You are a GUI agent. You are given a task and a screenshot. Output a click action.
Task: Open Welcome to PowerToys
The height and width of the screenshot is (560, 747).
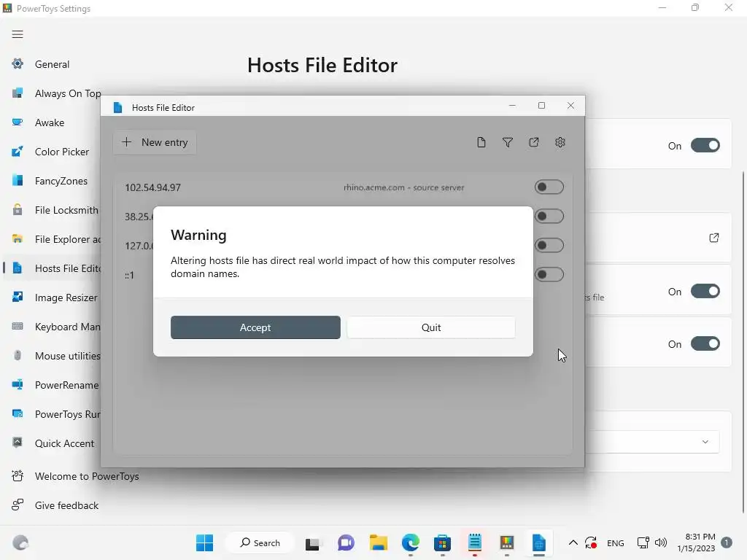tap(75, 476)
